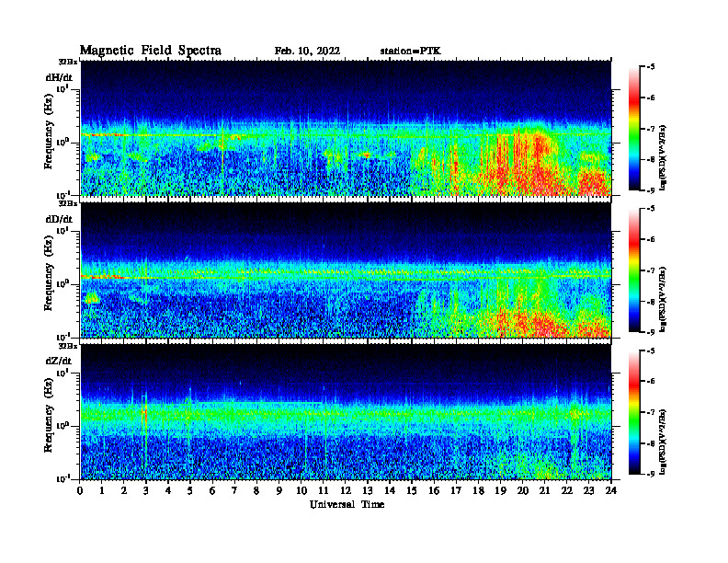
Task: Click log(PSD) label beside dZ/dt color bar
Action: coord(664,442)
